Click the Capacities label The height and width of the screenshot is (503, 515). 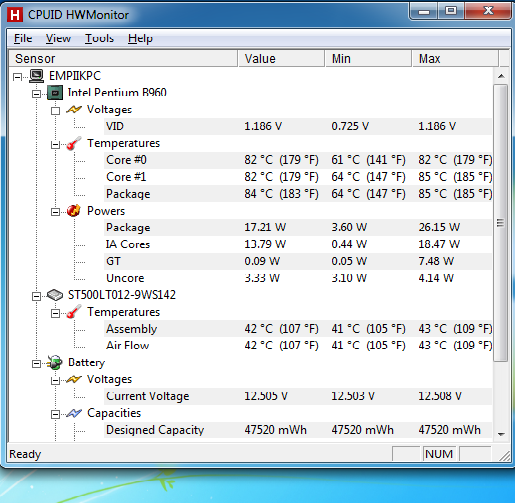tap(114, 413)
